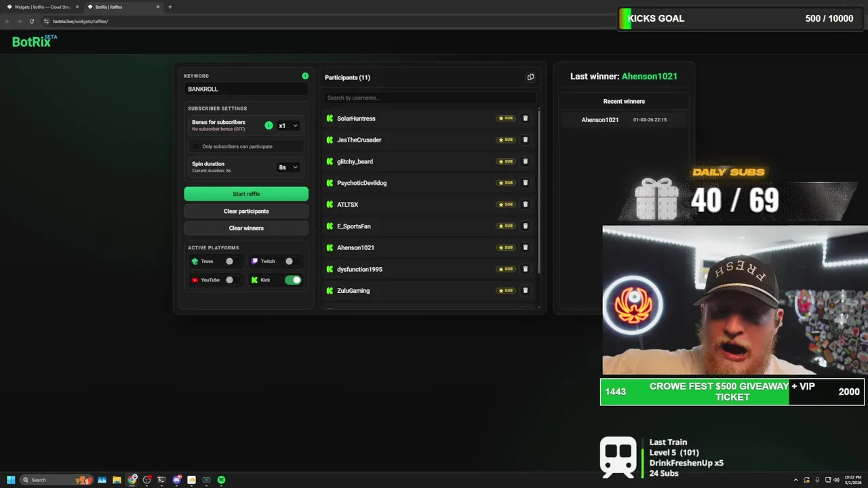Viewport: 868px width, 488px height.
Task: Go back using the browser back arrow
Action: pyautogui.click(x=7, y=21)
